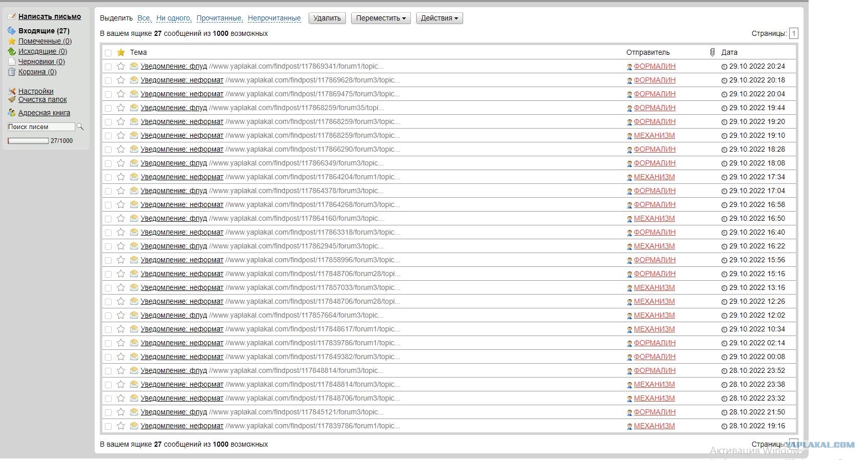
Task: Click the outbox arrow icon beside Исходящие
Action: click(12, 51)
